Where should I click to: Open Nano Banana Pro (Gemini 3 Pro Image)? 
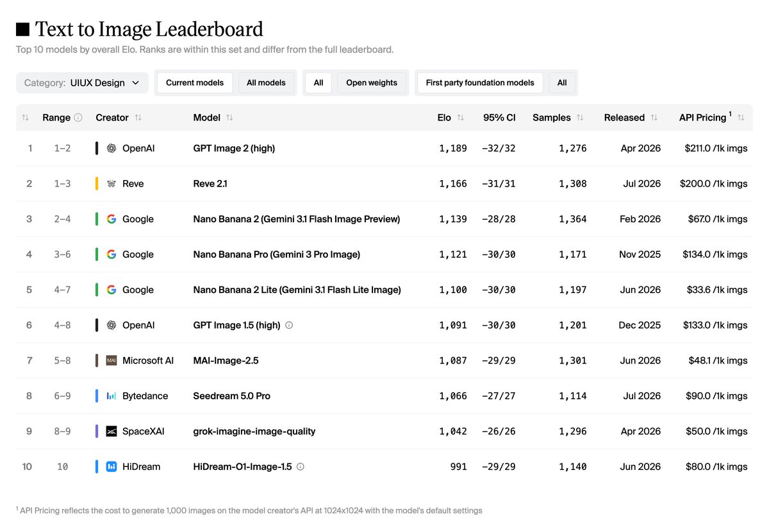coord(277,254)
